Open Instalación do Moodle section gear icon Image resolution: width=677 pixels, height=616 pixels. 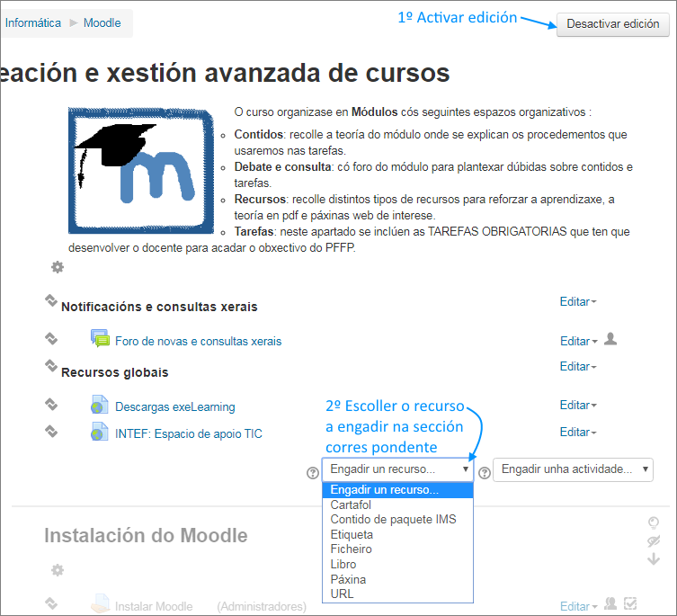[x=58, y=571]
